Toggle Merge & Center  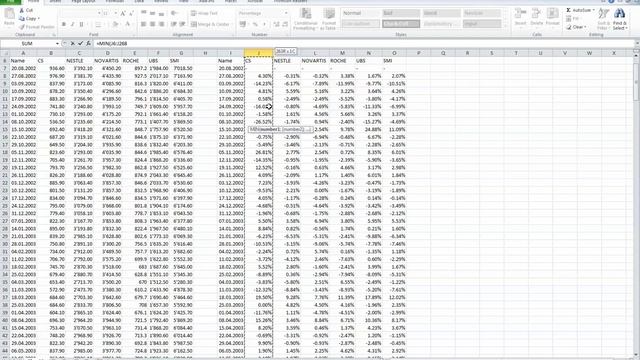(x=210, y=24)
